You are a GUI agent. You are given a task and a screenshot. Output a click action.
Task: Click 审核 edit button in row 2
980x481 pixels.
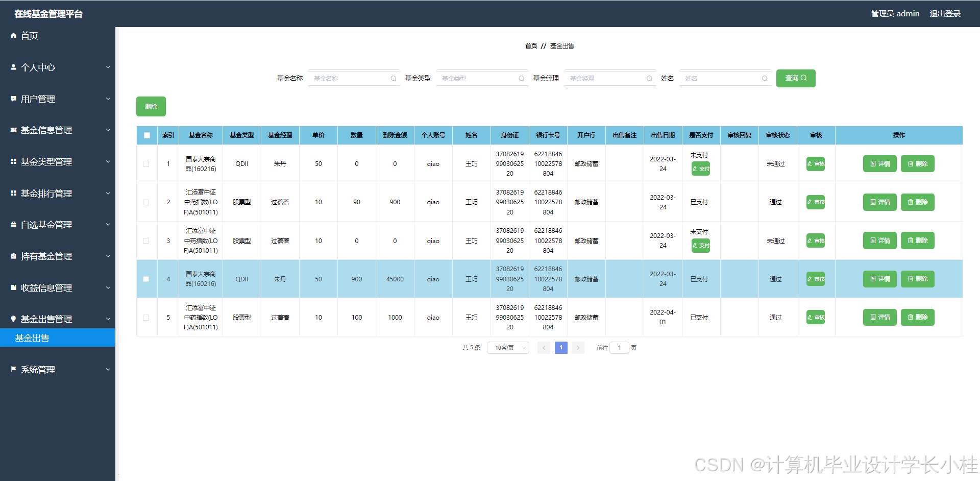click(816, 202)
